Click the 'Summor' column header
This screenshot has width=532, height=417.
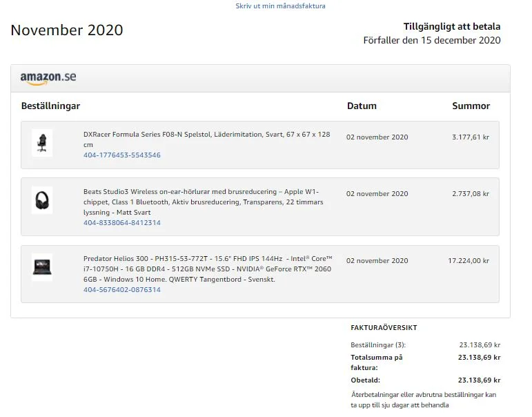[x=471, y=106]
